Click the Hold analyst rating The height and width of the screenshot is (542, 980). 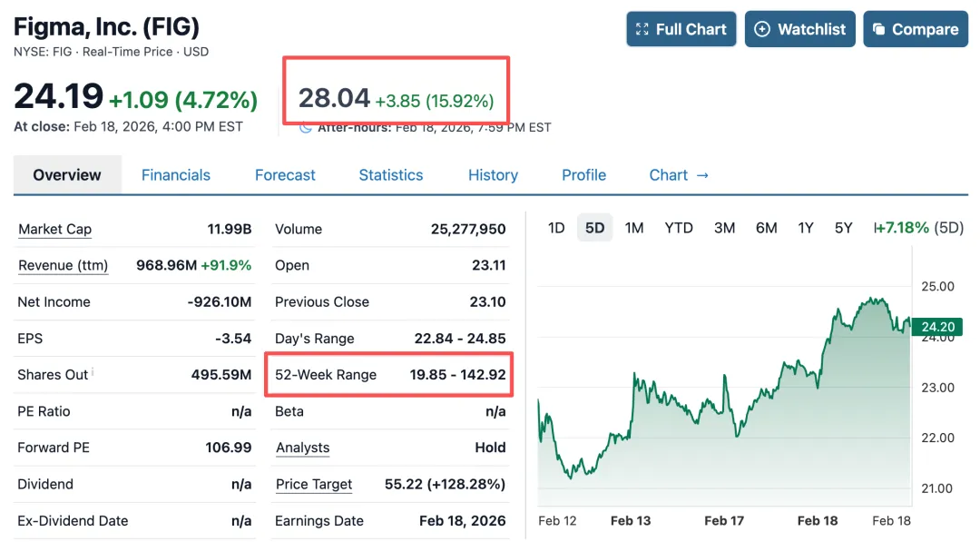click(491, 448)
